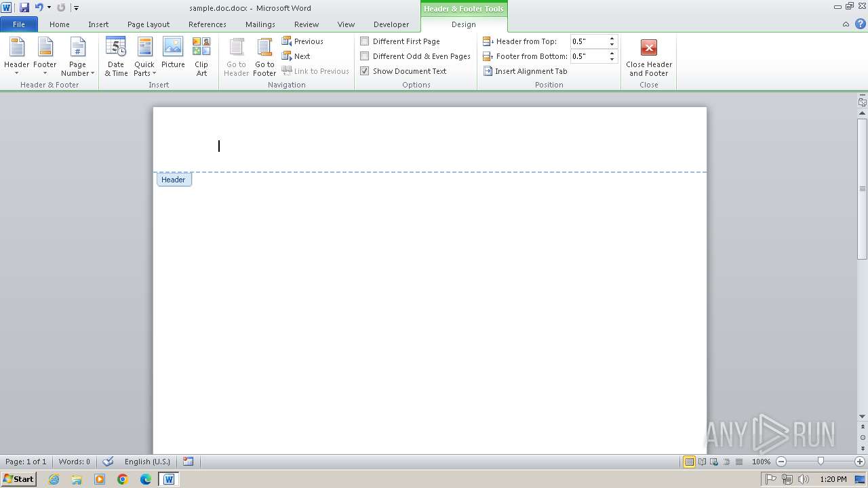Image resolution: width=868 pixels, height=488 pixels.
Task: Open File Explorer folder on taskbar
Action: 77,479
